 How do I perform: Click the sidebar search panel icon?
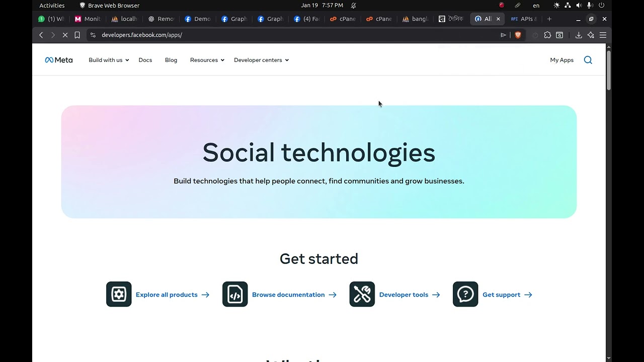559,35
